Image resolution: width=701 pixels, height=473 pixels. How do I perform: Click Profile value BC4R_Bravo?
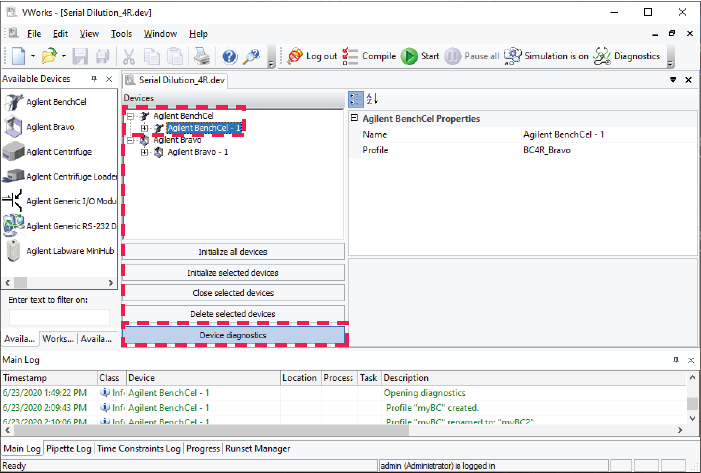(547, 150)
